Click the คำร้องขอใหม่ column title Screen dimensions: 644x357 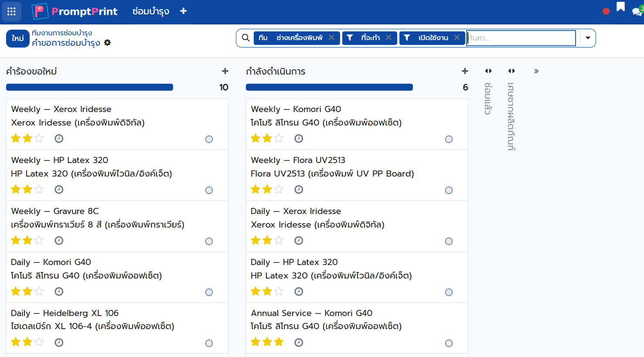click(x=31, y=71)
